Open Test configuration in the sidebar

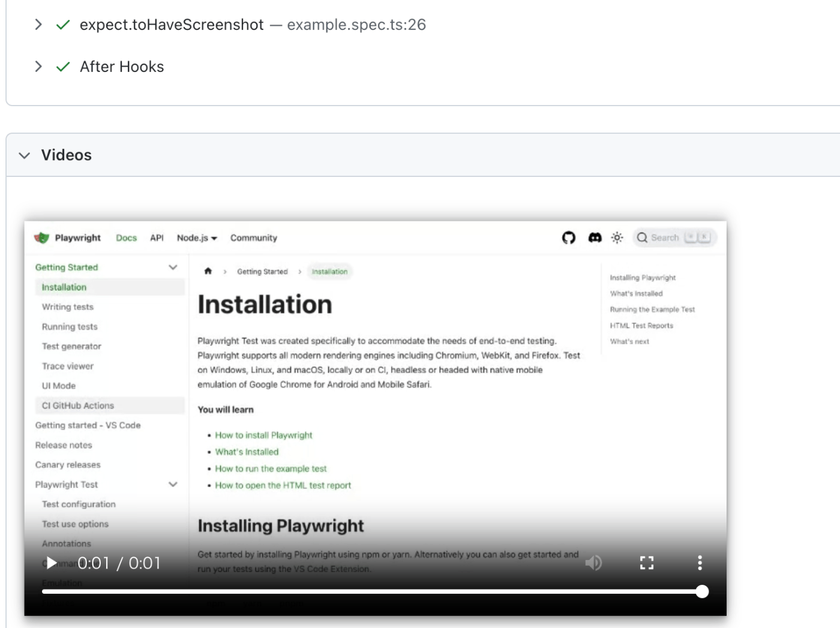pyautogui.click(x=79, y=504)
